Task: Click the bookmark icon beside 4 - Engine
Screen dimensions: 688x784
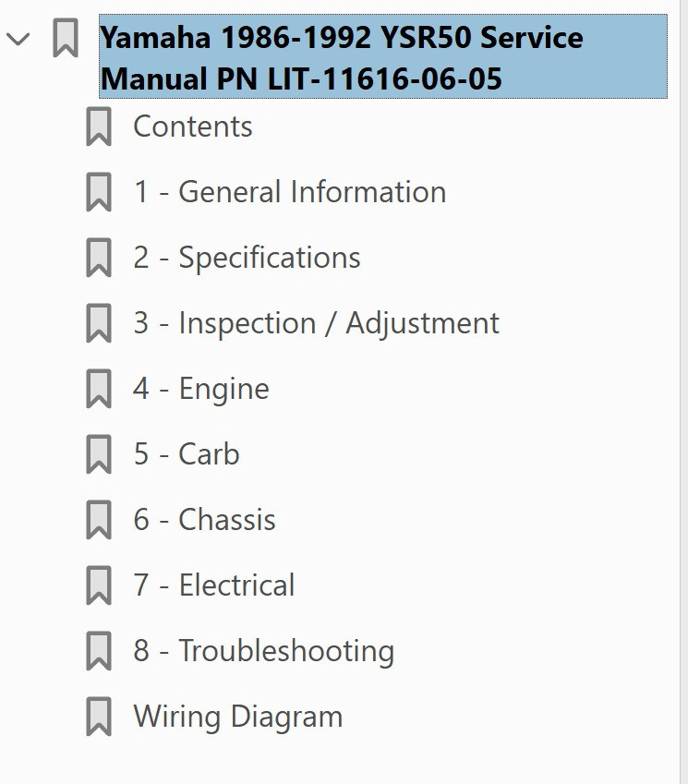Action: tap(98, 389)
